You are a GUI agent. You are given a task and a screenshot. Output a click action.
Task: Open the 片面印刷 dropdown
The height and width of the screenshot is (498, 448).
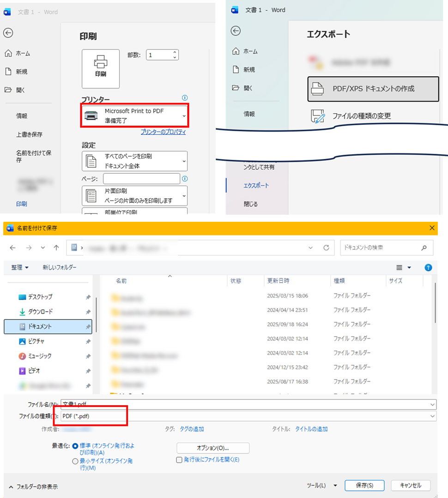134,196
